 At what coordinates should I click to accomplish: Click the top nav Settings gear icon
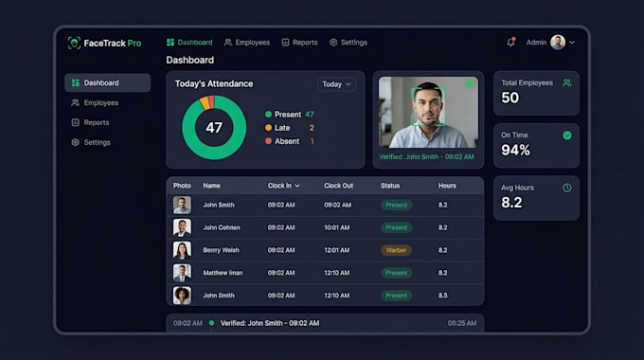point(333,43)
